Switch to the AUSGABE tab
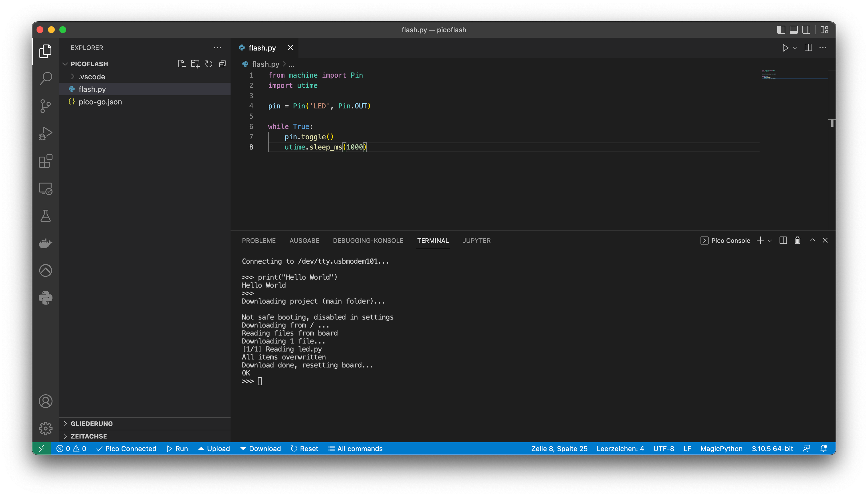868x497 pixels. (304, 241)
